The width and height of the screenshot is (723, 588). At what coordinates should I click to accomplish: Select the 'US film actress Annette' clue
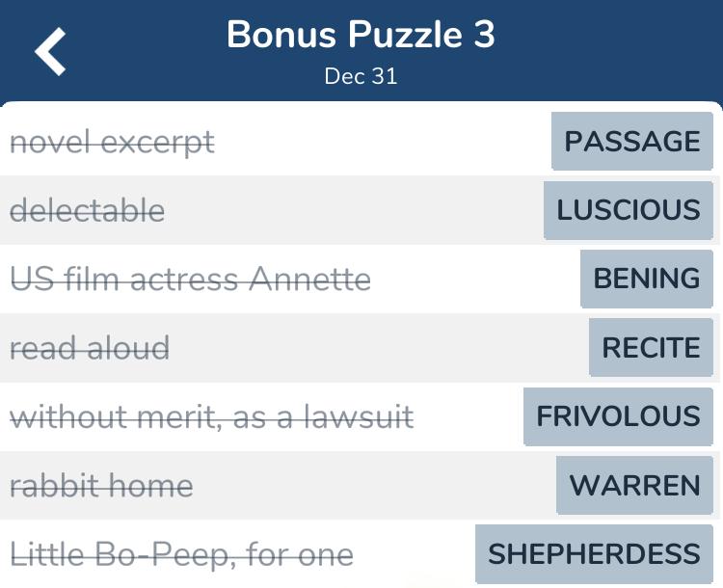(x=190, y=280)
